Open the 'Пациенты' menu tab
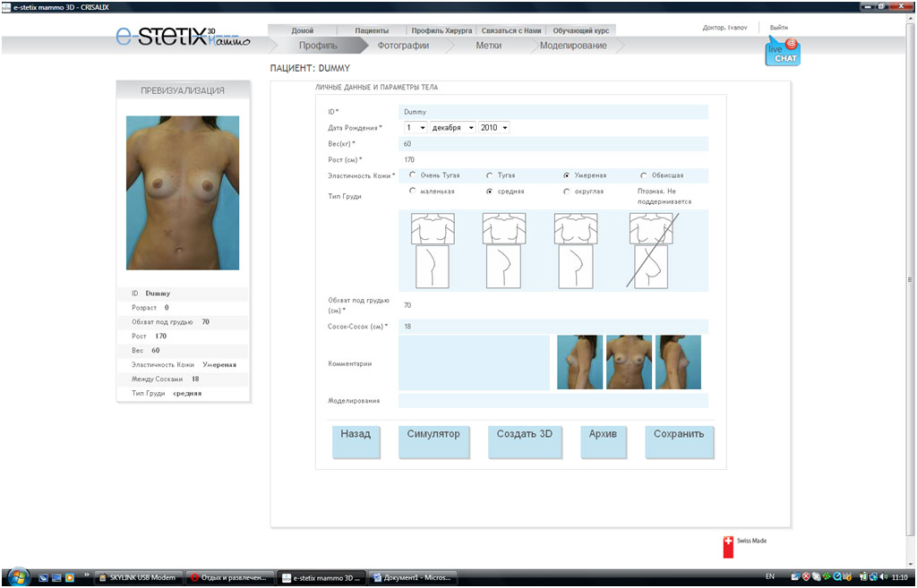Viewport: 917px width, 588px height. 372,30
